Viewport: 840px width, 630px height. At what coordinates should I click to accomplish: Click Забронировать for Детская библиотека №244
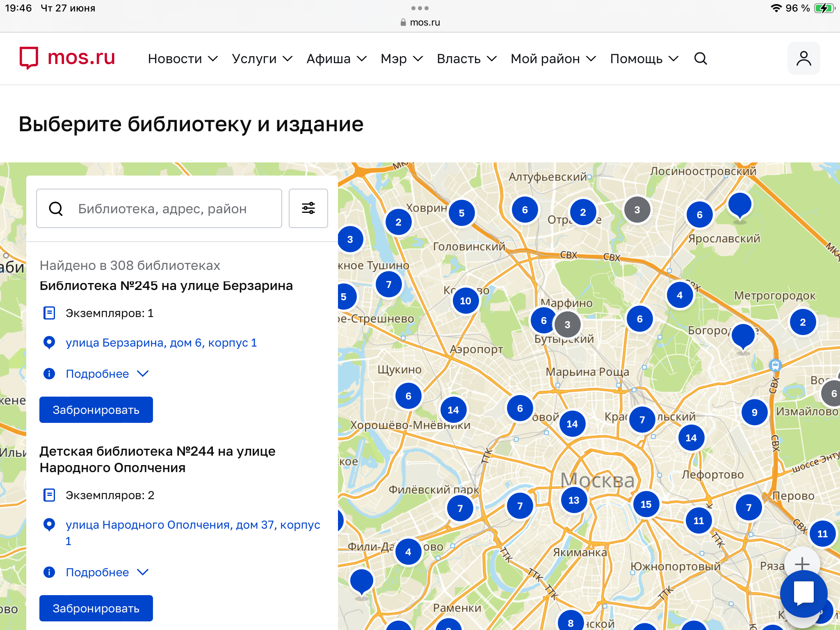[96, 608]
